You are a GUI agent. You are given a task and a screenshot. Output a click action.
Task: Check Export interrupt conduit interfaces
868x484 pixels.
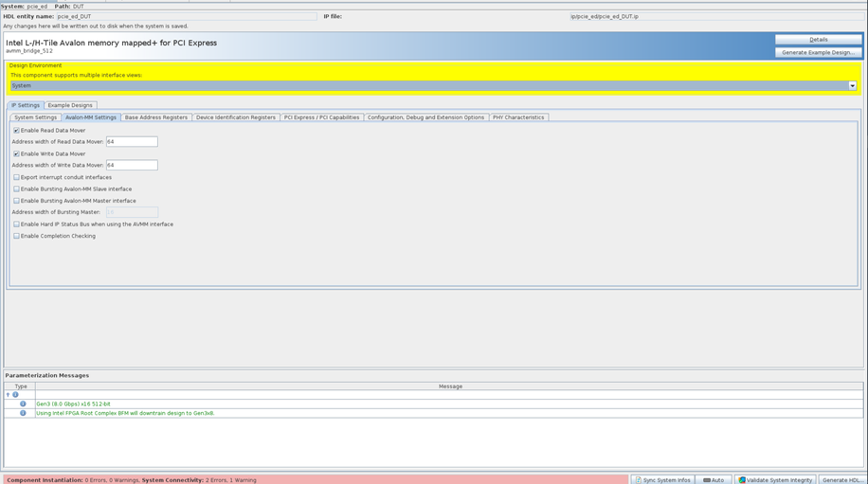click(x=16, y=177)
